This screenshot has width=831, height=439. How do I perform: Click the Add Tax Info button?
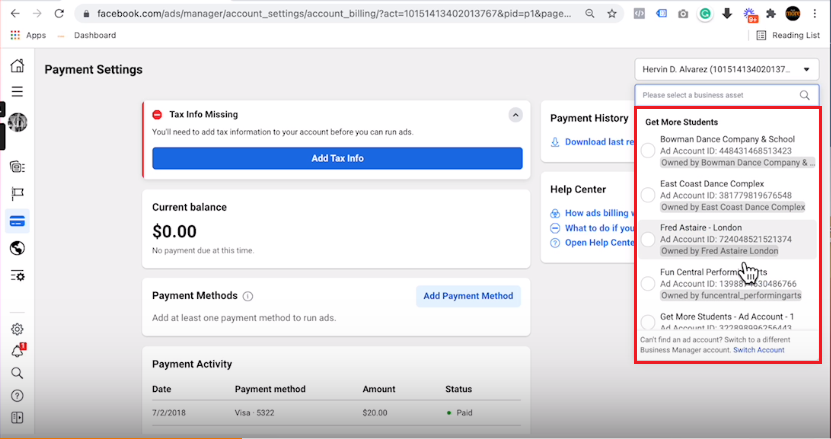click(337, 158)
